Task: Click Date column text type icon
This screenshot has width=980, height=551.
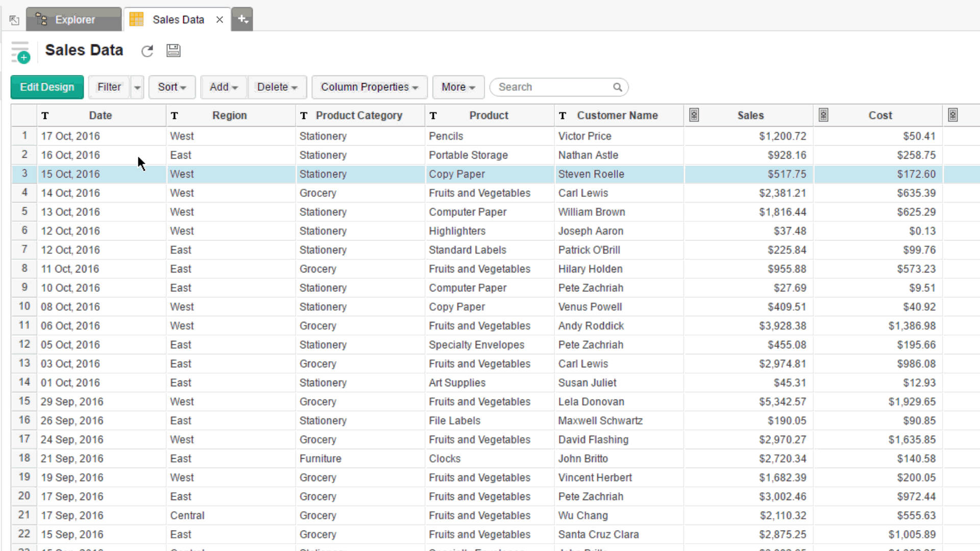Action: point(45,116)
